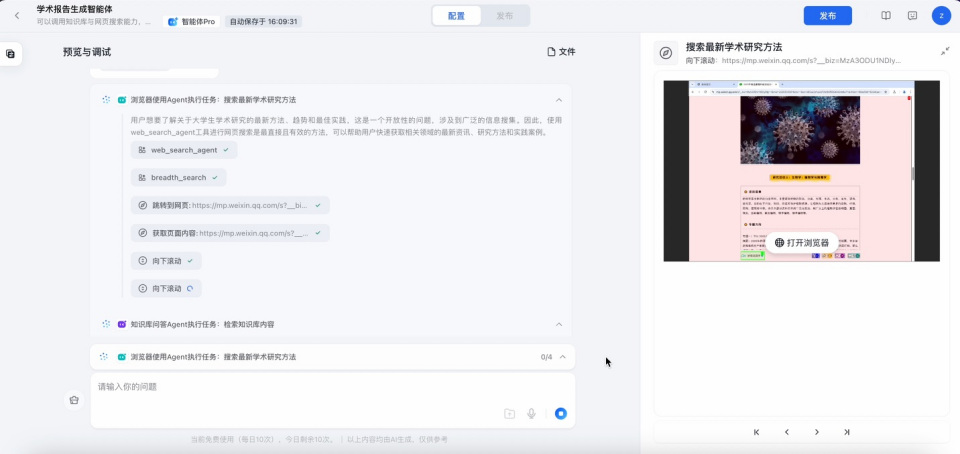The height and width of the screenshot is (454, 960).
Task: Go back using the top-left arrow
Action: pos(17,16)
